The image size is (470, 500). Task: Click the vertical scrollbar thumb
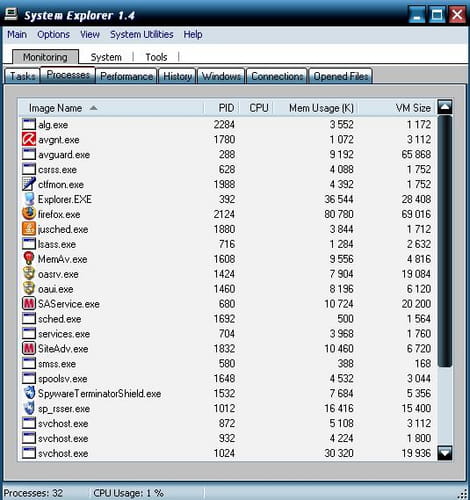pyautogui.click(x=445, y=241)
